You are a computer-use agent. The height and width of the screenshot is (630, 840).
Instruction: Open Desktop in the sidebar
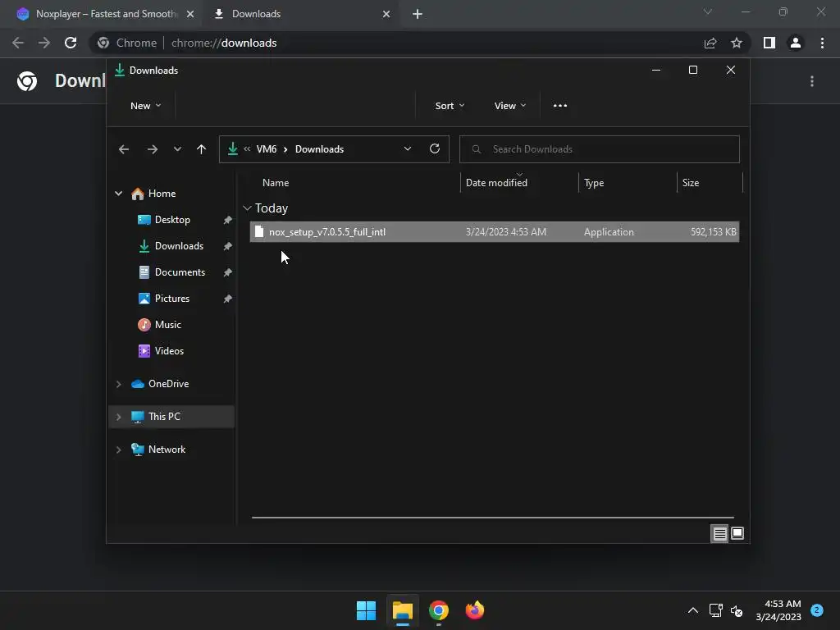(164, 220)
